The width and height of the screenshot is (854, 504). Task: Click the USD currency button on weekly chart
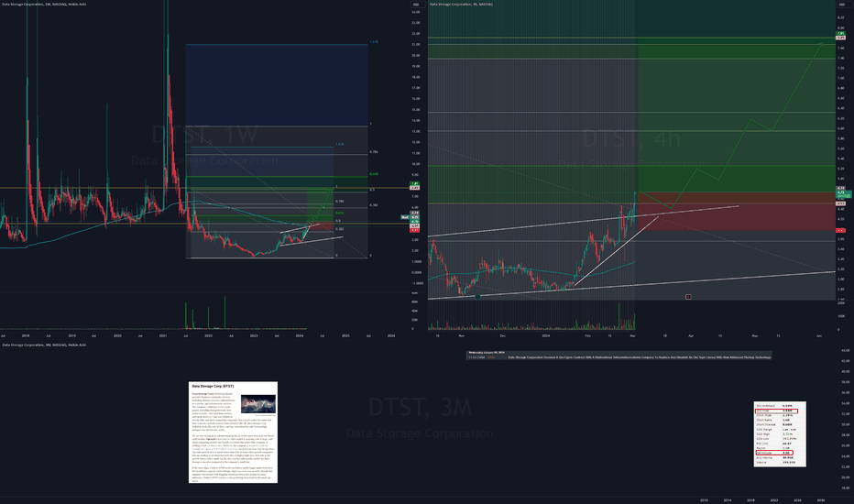pos(416,5)
